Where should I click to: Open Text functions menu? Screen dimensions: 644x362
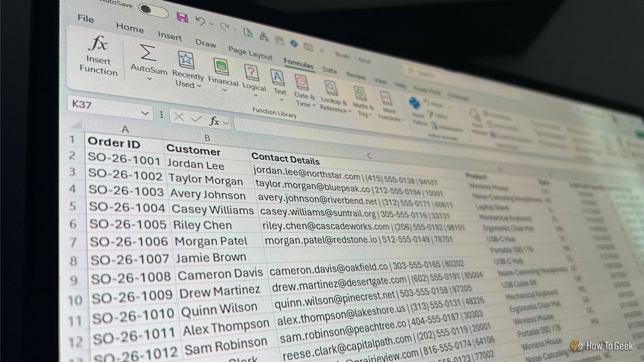279,85
